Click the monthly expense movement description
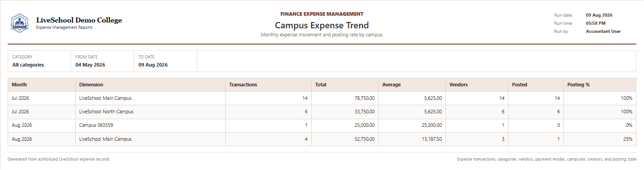The image size is (644, 170). click(x=322, y=35)
